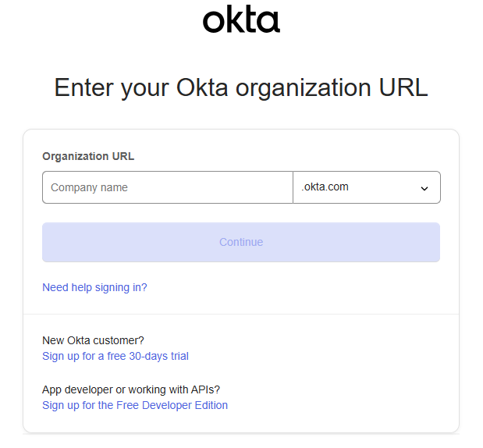Click the Enter your Okta organization URL heading
The height and width of the screenshot is (448, 483).
241,88
